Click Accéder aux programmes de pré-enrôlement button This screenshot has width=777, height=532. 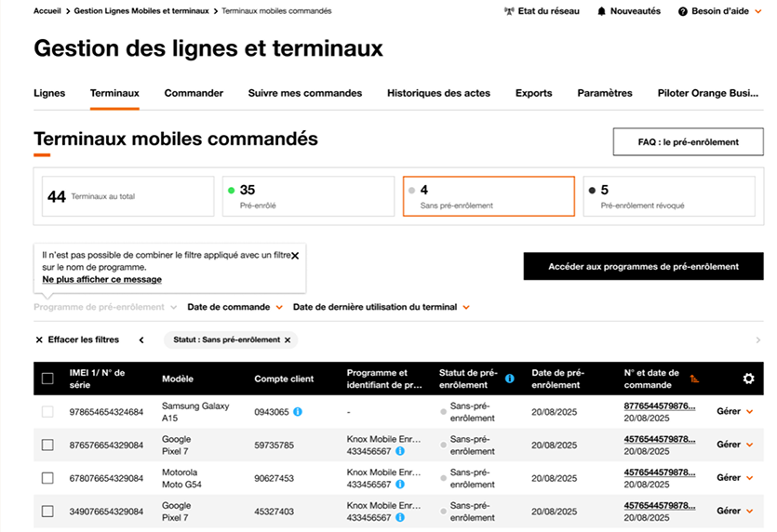click(x=643, y=266)
